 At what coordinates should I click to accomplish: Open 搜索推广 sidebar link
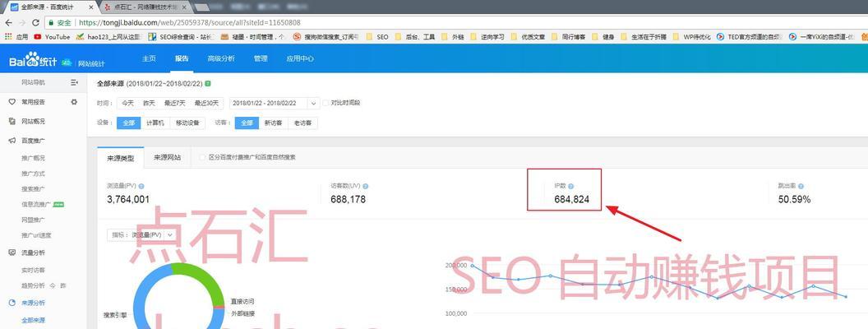coord(33,189)
